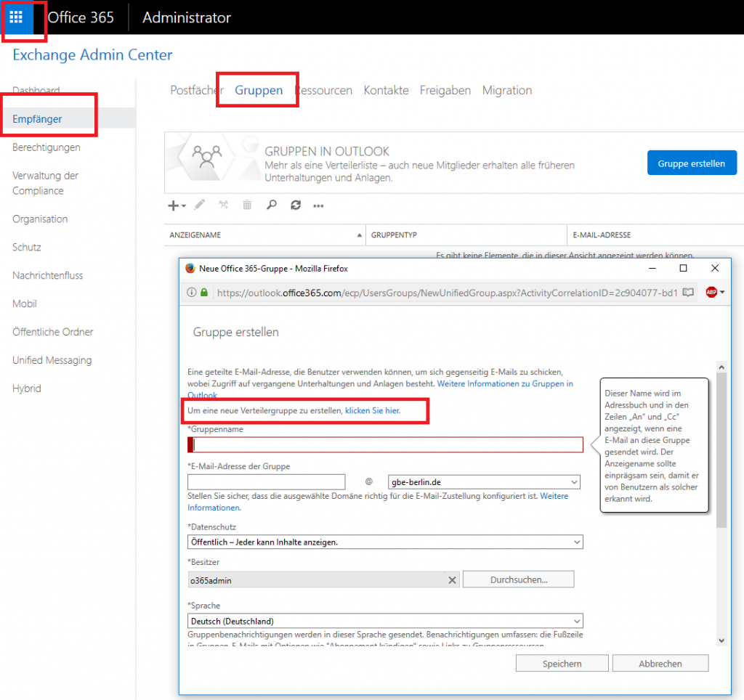This screenshot has height=700, width=744.
Task: Minimize the Neue Office 365-Gruppe window
Action: click(652, 268)
